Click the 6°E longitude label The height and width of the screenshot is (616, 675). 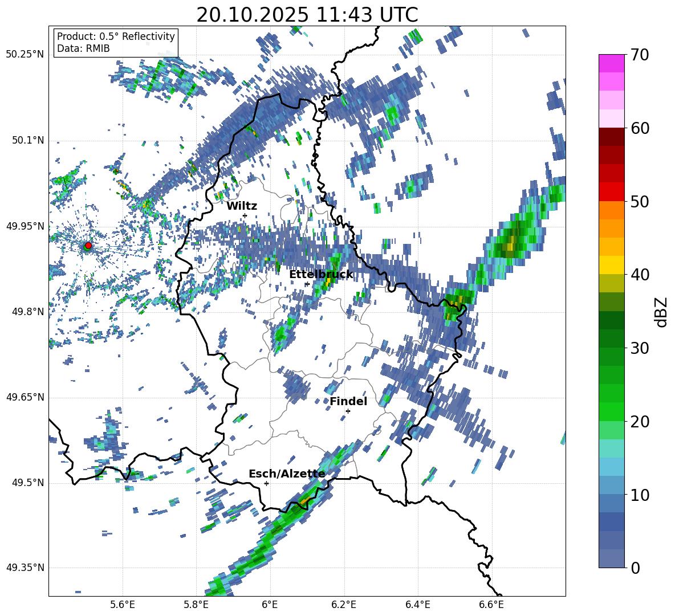click(270, 605)
